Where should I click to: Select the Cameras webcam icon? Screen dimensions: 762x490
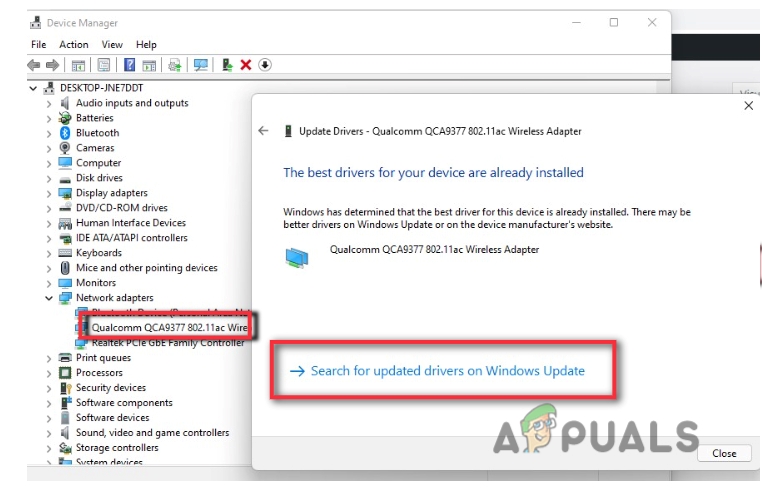[x=65, y=148]
